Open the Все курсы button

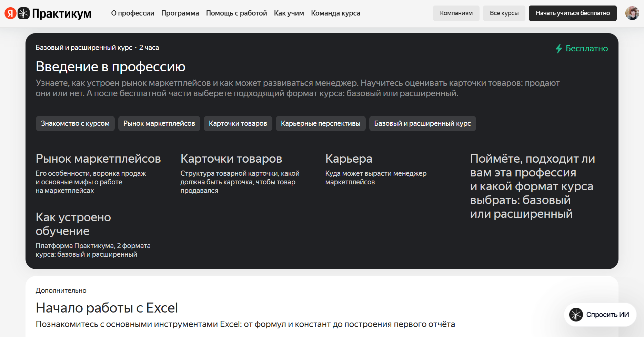(x=504, y=13)
